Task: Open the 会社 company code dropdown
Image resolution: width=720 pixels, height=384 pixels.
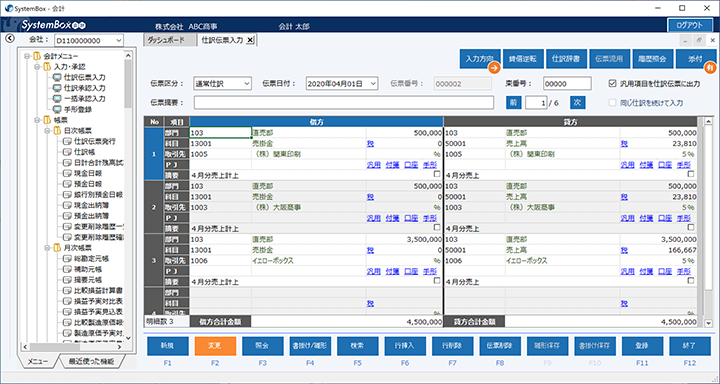Action: click(x=119, y=40)
